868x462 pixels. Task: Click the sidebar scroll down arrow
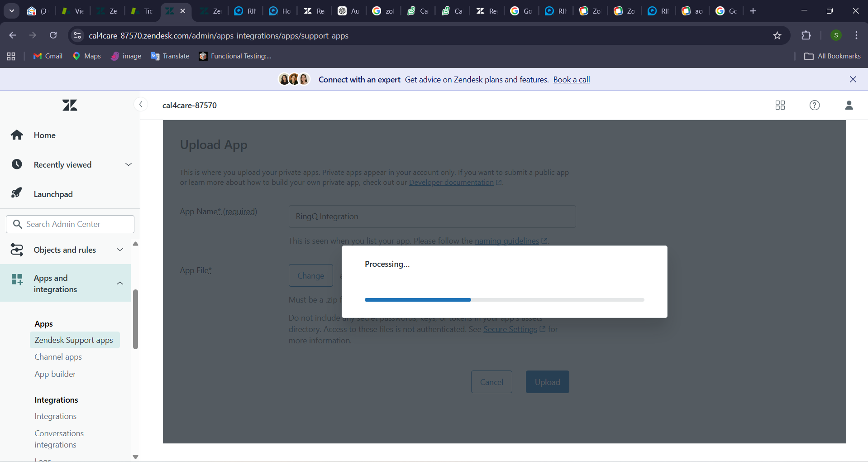[135, 457]
